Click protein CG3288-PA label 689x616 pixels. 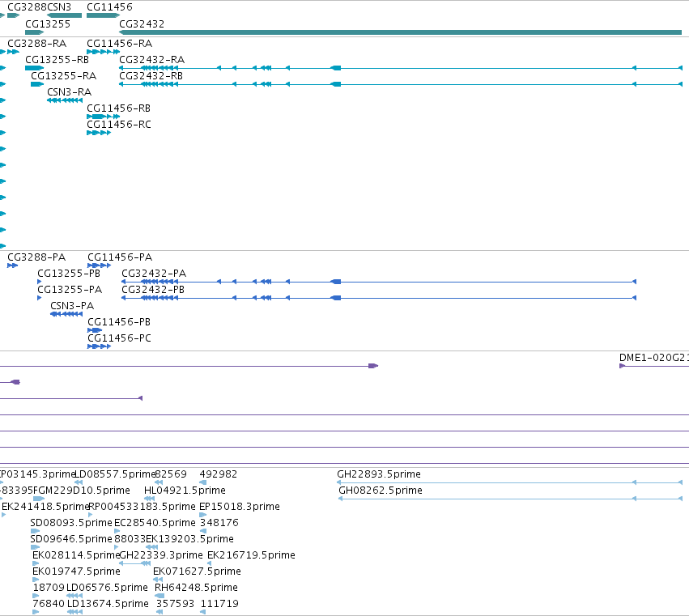point(36,257)
